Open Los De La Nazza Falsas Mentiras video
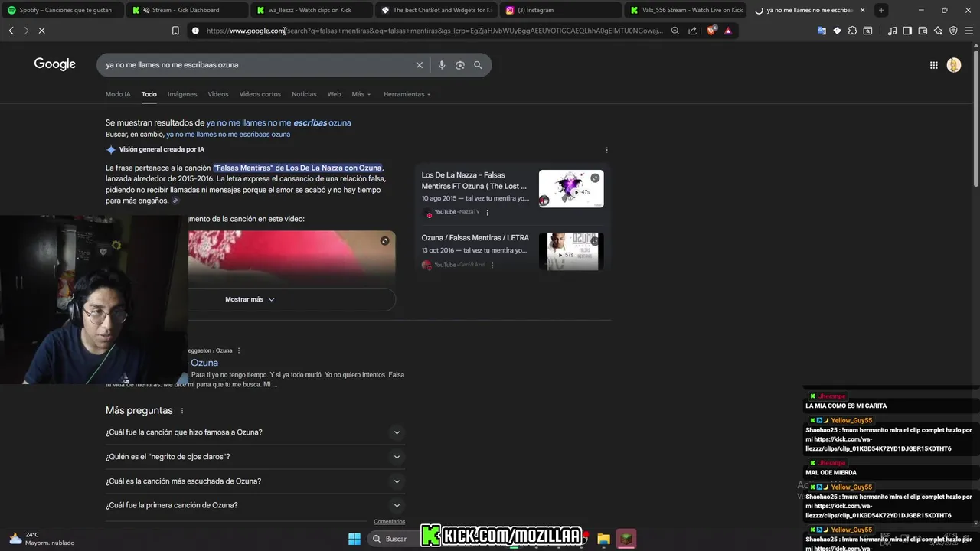Viewport: 980px width, 551px height. click(475, 181)
